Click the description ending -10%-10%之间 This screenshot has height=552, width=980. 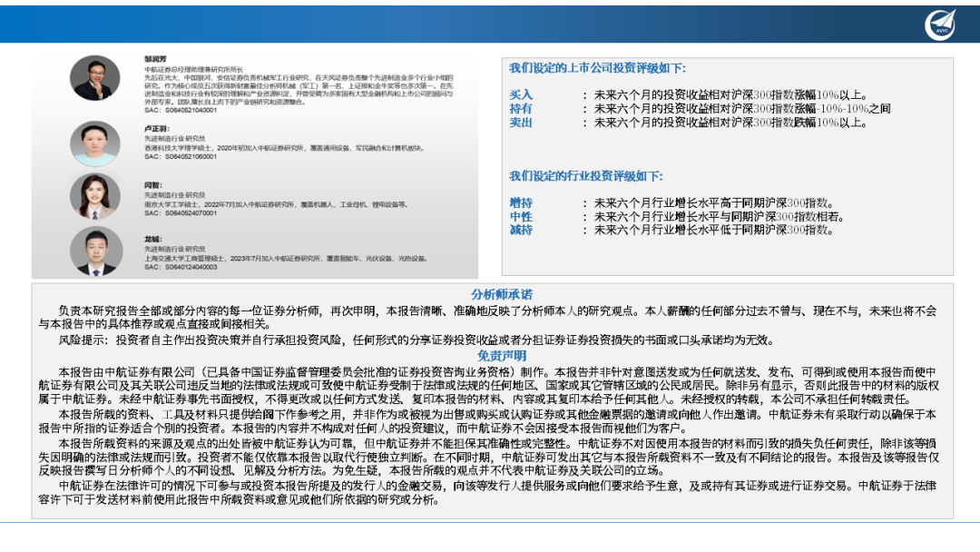(742, 109)
